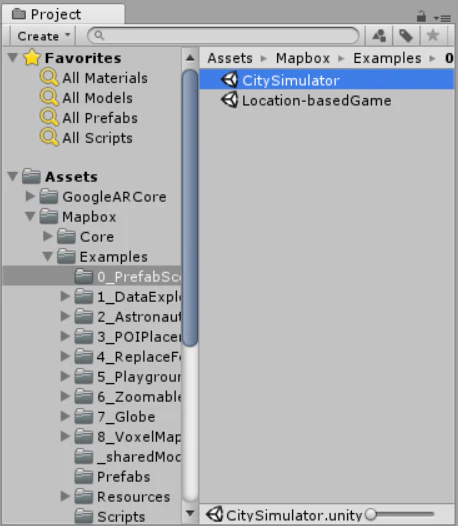Image resolution: width=458 pixels, height=526 pixels.
Task: Expand the 1_DataExpl folder arrow
Action: [x=65, y=296]
